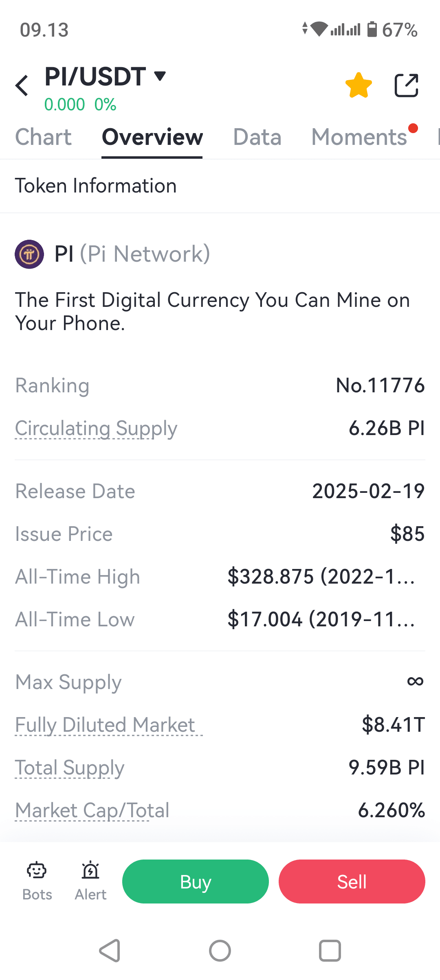Show Market Cap/Total explanation
The image size is (440, 980).
[92, 810]
